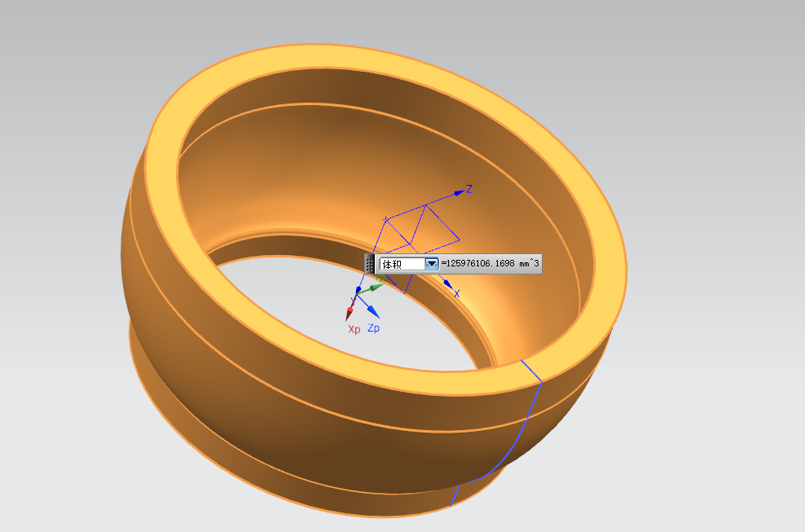The height and width of the screenshot is (532, 805).
Task: Click the blue Zp axis label
Action: [x=374, y=328]
